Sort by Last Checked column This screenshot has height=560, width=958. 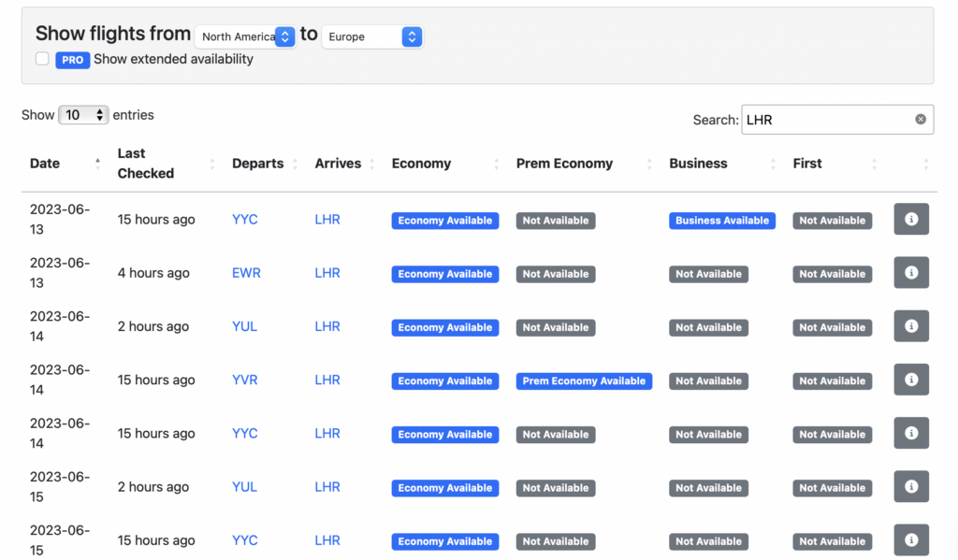[146, 164]
